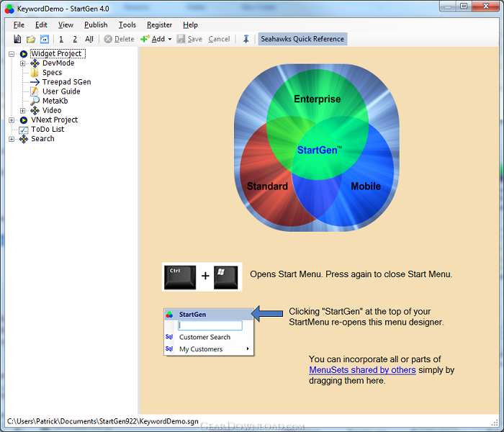504x432 pixels.
Task: Click the Treepad SGen arrow icon
Action: [x=35, y=82]
